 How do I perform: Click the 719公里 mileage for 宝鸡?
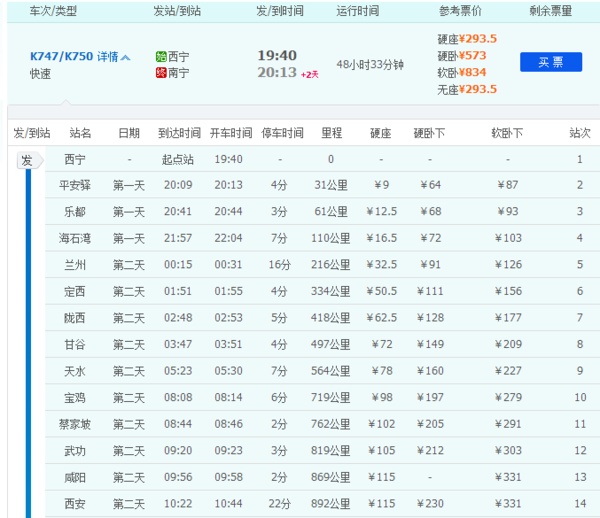[331, 398]
